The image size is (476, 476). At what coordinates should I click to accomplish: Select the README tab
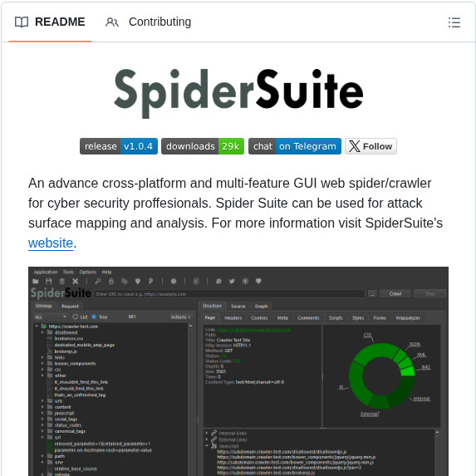pos(50,22)
